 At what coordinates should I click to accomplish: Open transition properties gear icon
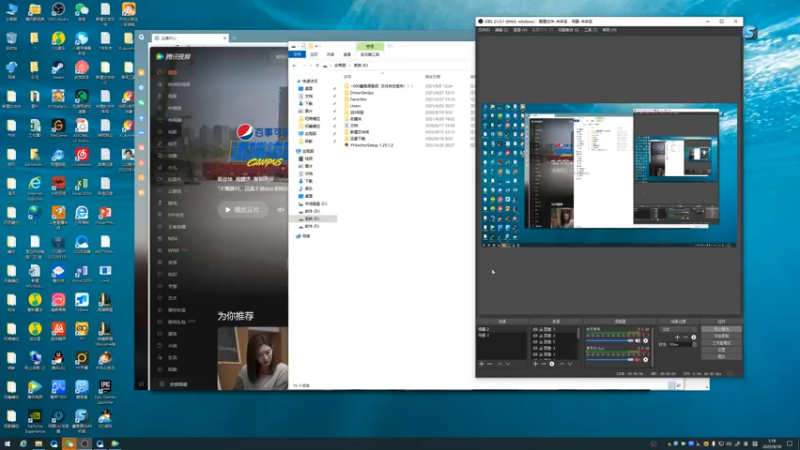click(x=694, y=337)
